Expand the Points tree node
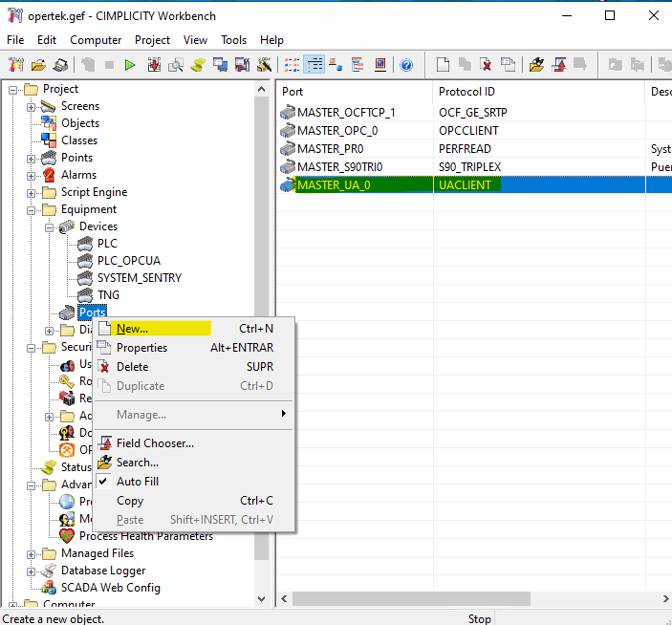 31,159
